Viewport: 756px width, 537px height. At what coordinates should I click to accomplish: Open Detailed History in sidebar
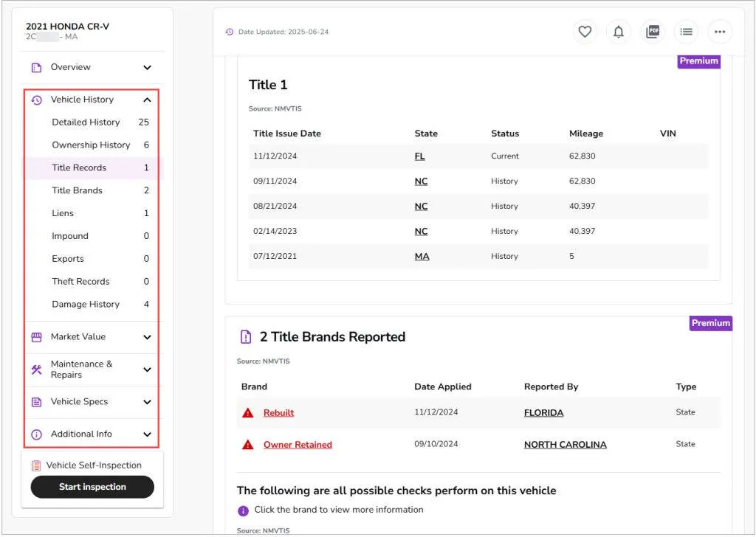[x=94, y=122]
